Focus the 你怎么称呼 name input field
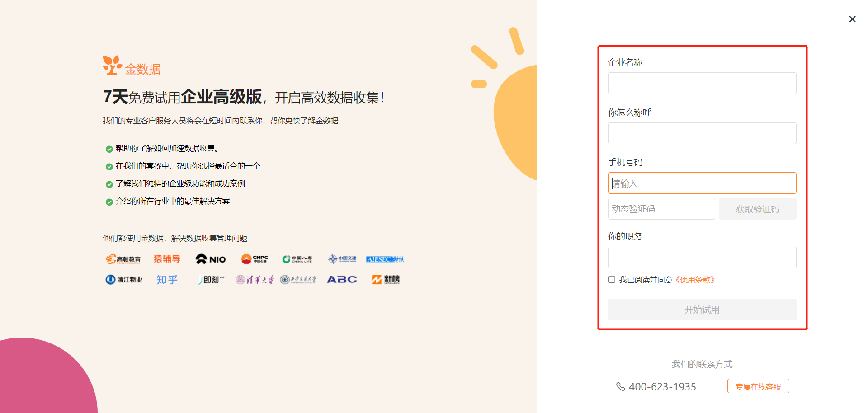This screenshot has height=413, width=868. click(702, 133)
